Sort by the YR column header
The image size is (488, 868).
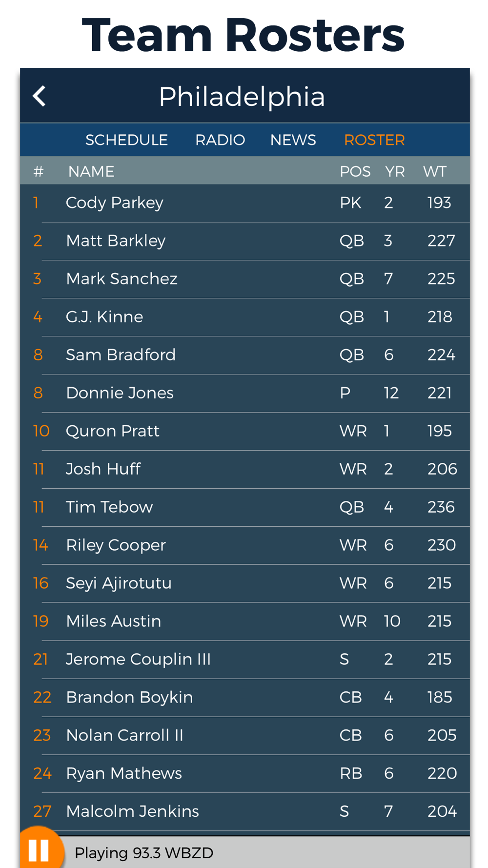pyautogui.click(x=394, y=171)
